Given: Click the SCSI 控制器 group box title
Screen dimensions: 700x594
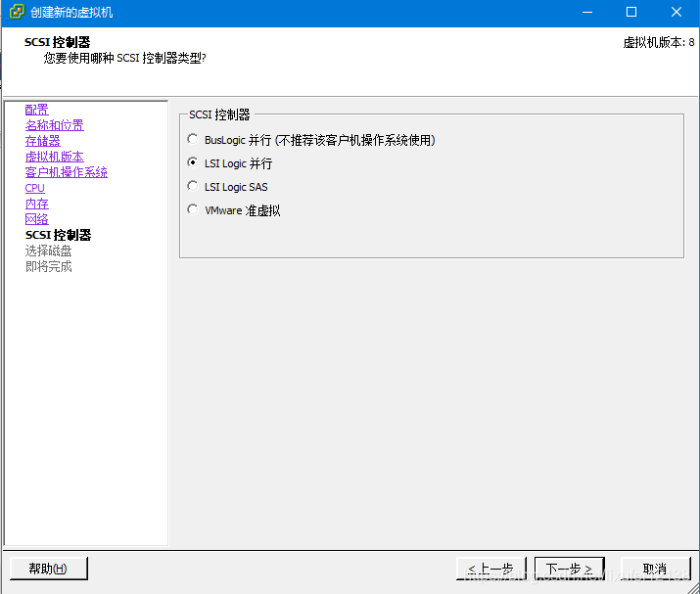Looking at the screenshot, I should 219,114.
